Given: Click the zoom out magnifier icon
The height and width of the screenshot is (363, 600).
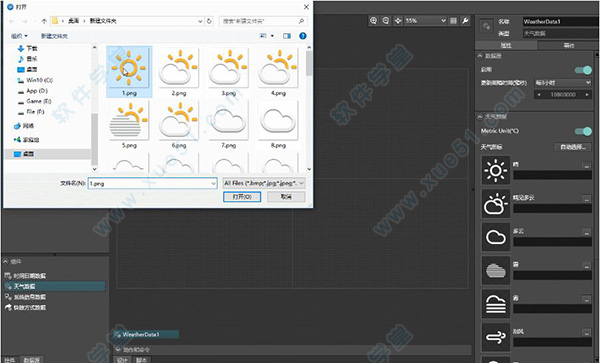Looking at the screenshot, I should tap(386, 21).
